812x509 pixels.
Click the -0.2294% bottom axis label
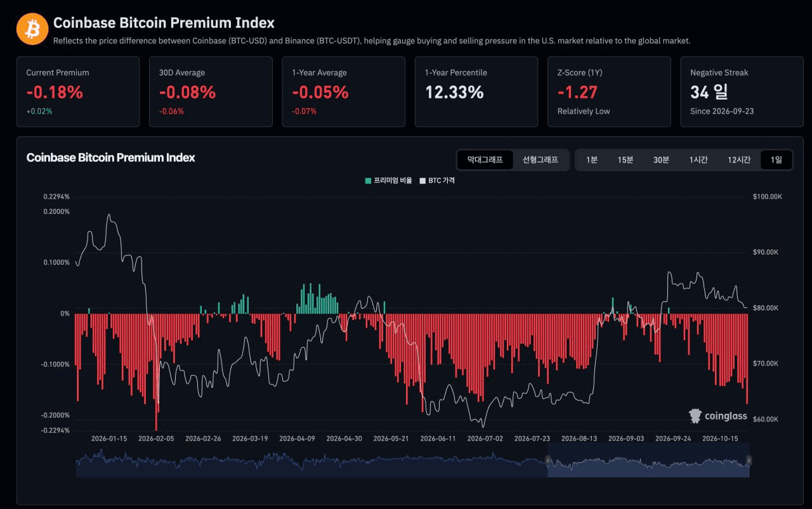[x=55, y=430]
